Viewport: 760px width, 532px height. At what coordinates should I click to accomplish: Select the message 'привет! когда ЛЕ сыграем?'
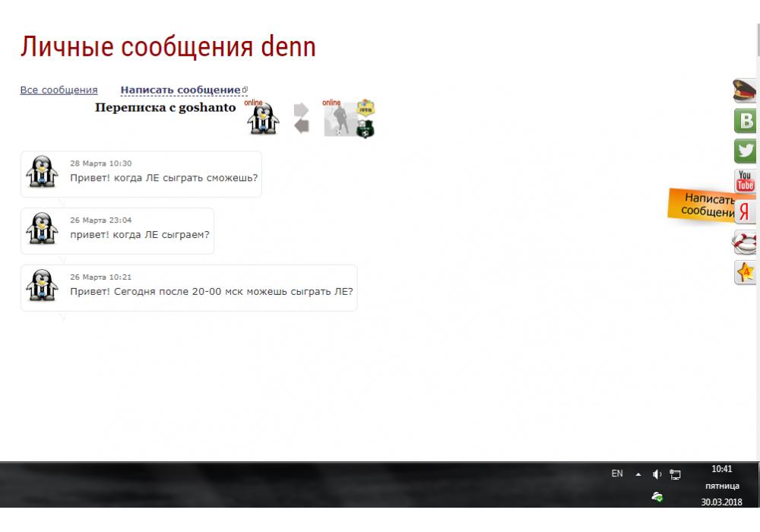click(140, 235)
